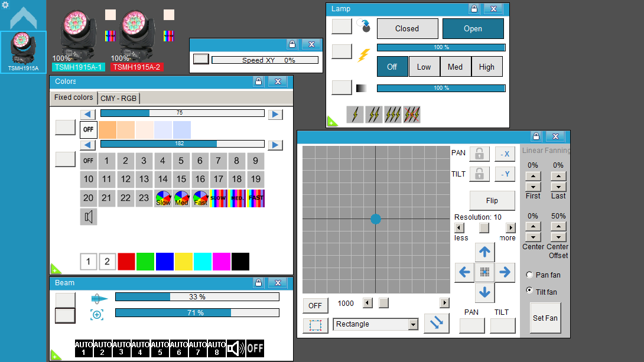Click left arrow of the 182 slider
Viewport: 644px width, 362px height.
[87, 145]
